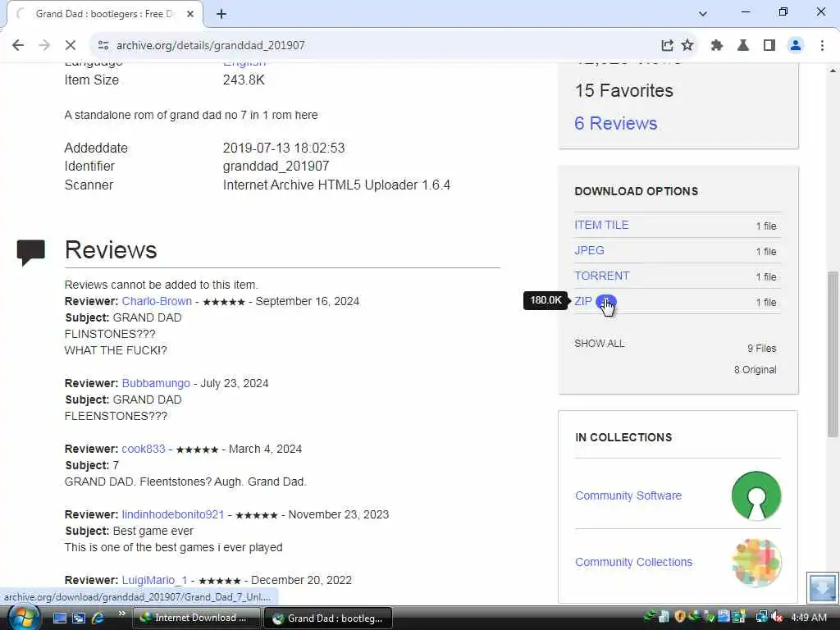Click the Community Software green thumbnail

pos(756,495)
